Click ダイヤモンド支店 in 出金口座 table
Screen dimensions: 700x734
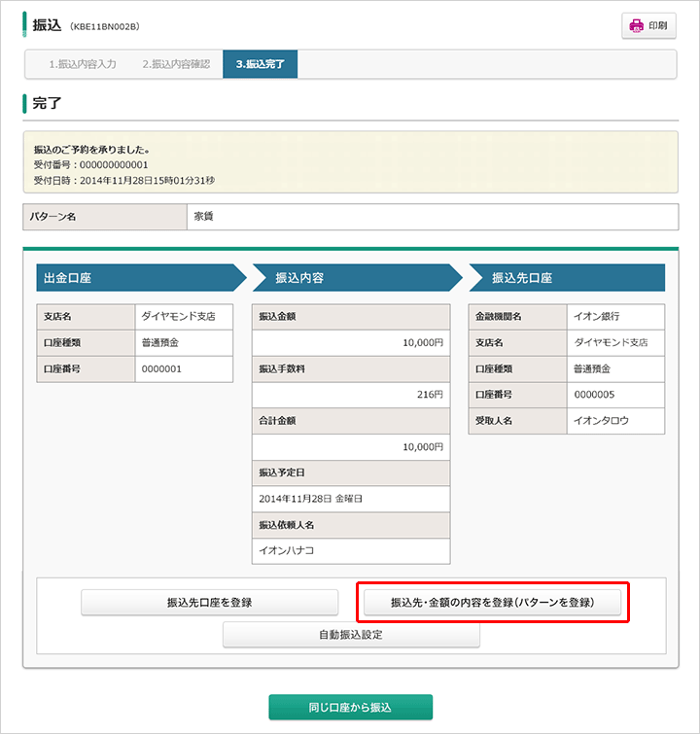[x=178, y=316]
